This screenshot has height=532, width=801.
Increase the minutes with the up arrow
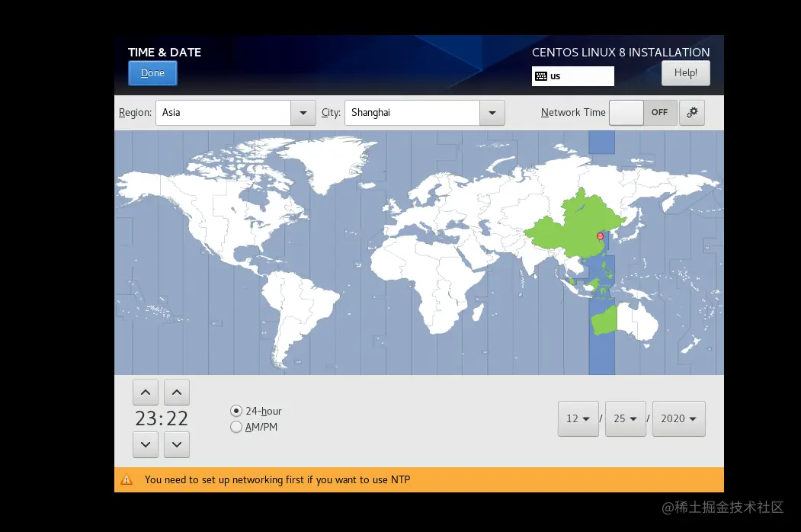[x=177, y=393]
